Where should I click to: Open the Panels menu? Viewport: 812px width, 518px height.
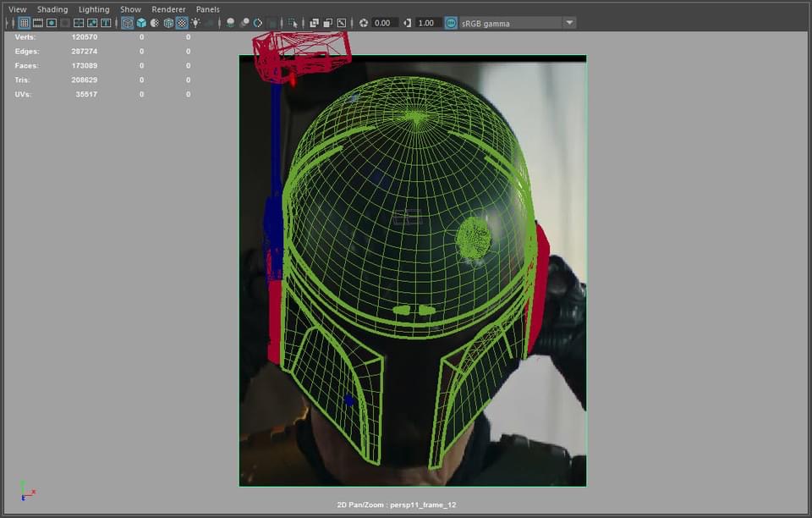(x=207, y=9)
